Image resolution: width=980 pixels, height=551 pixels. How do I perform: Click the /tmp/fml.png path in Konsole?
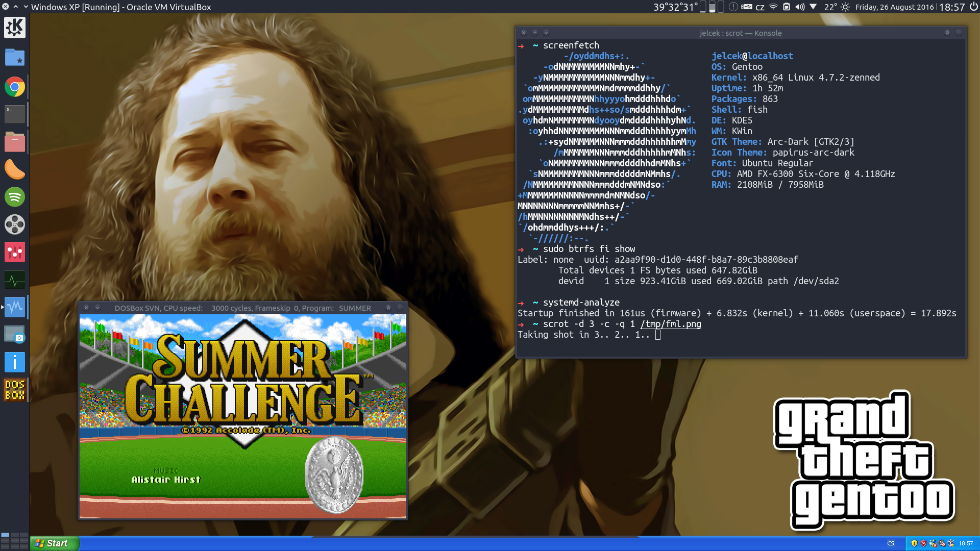coord(671,324)
